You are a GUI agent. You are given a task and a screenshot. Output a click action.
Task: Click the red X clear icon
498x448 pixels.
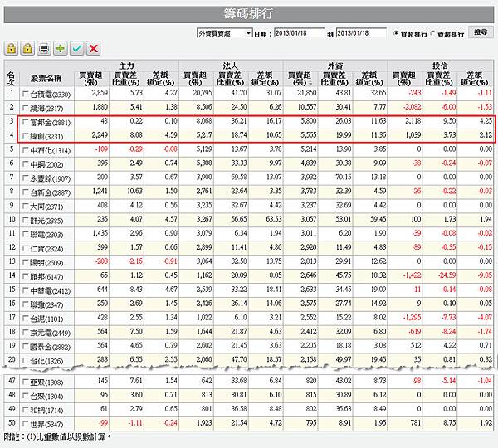[x=93, y=49]
